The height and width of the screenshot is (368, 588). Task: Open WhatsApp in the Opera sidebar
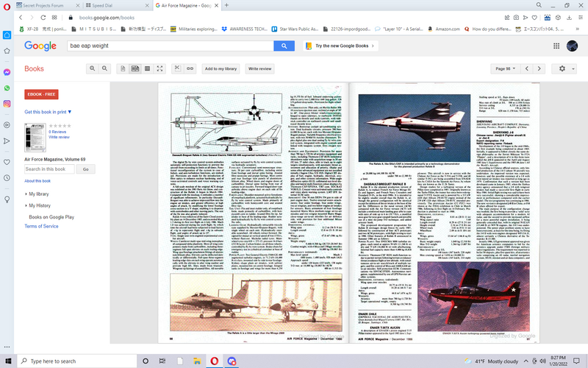[x=7, y=88]
